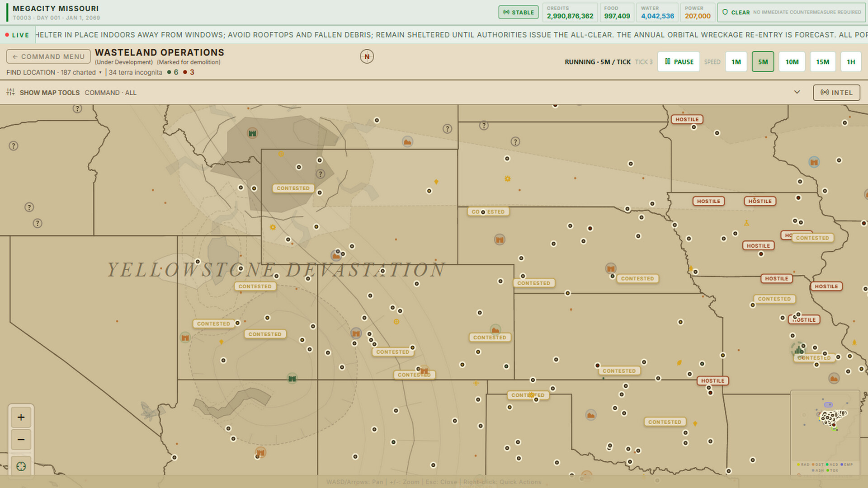Click the zoom out minus button
The image size is (868, 488).
[21, 439]
